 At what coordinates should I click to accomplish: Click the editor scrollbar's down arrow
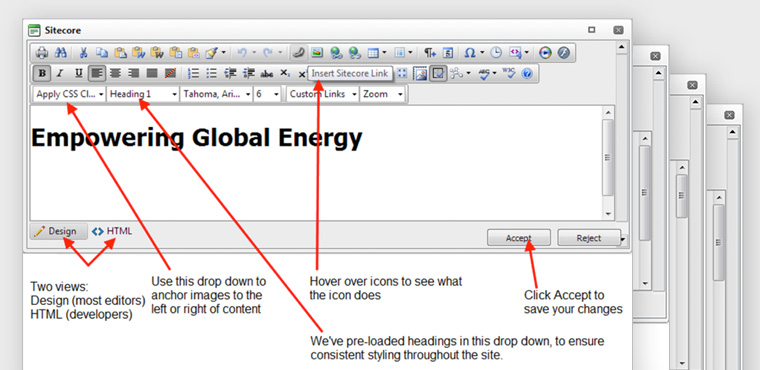pyautogui.click(x=608, y=214)
